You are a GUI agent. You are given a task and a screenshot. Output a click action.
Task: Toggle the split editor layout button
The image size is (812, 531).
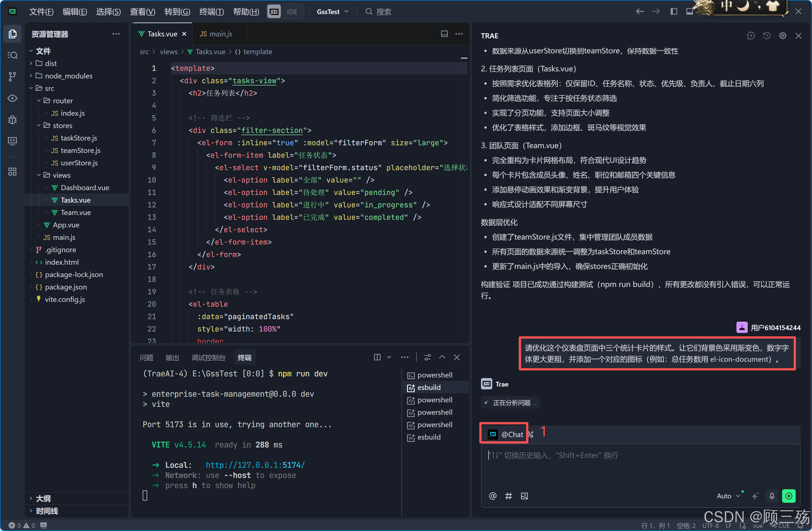tap(444, 34)
